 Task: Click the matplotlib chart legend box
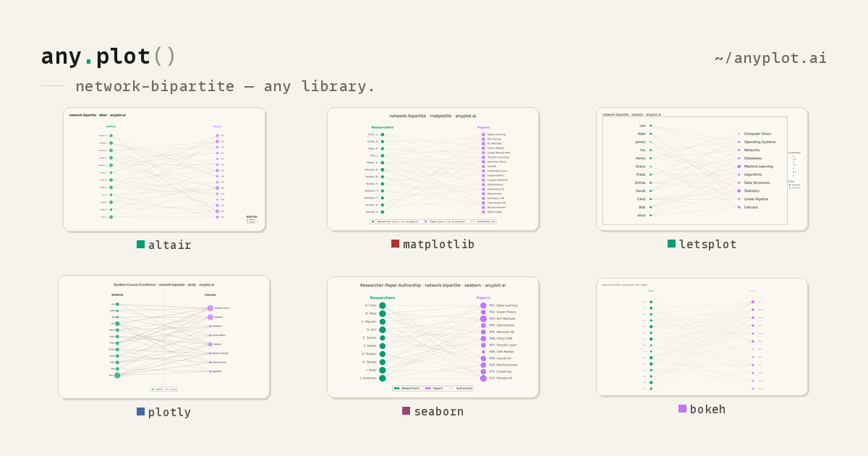click(433, 221)
